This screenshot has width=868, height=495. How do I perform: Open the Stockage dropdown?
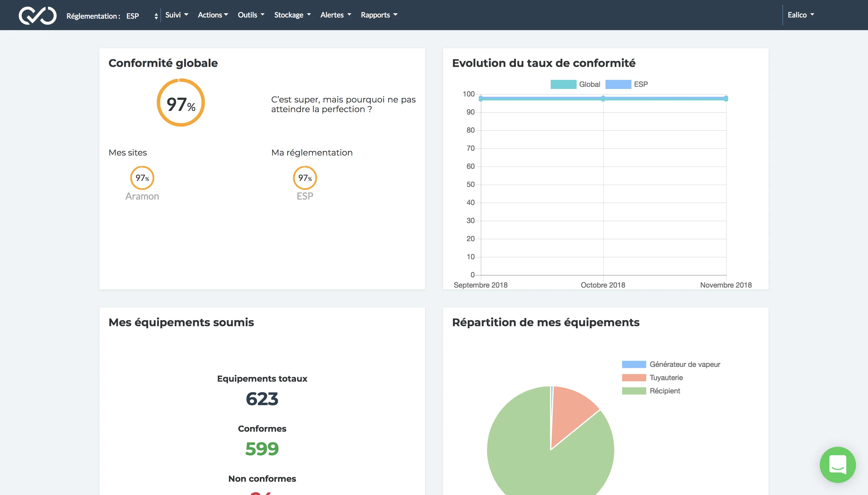point(292,15)
